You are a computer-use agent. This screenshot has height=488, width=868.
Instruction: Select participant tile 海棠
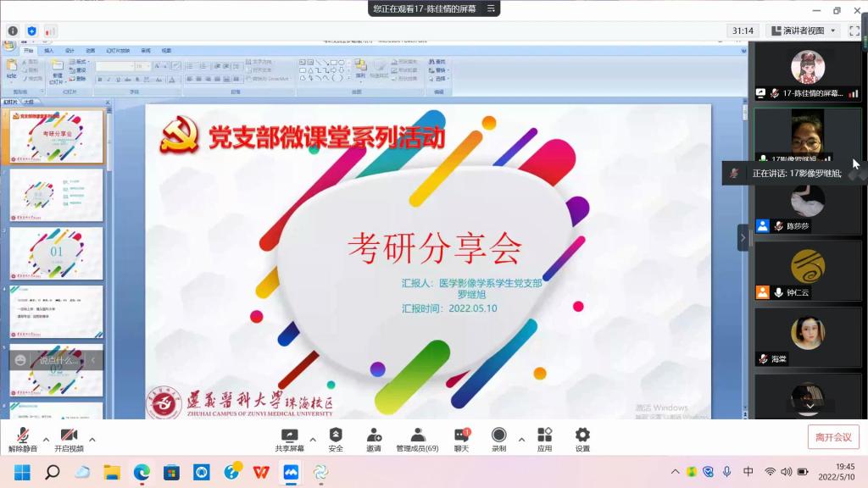808,337
